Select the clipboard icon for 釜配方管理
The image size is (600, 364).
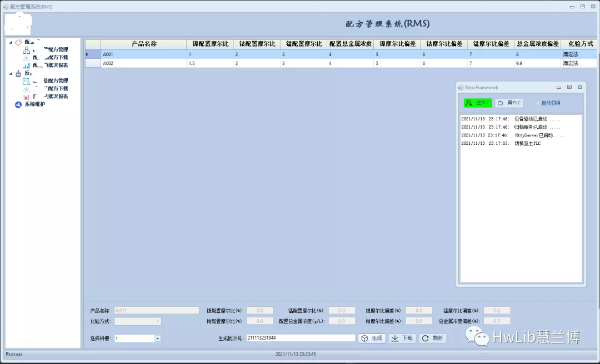tap(27, 82)
